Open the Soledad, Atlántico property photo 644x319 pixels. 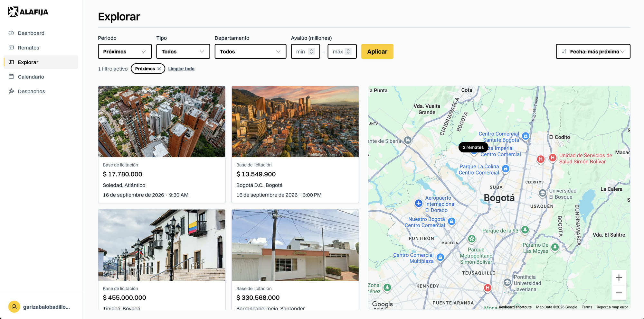[x=162, y=122]
